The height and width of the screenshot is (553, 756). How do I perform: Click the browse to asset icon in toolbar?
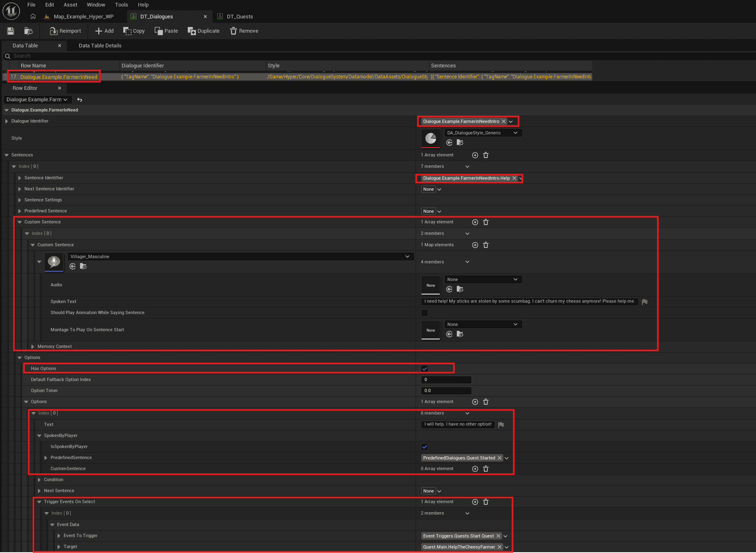(29, 31)
